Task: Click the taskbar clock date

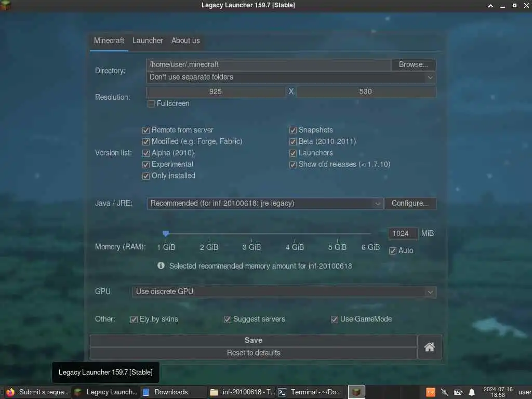Action: tap(498, 392)
